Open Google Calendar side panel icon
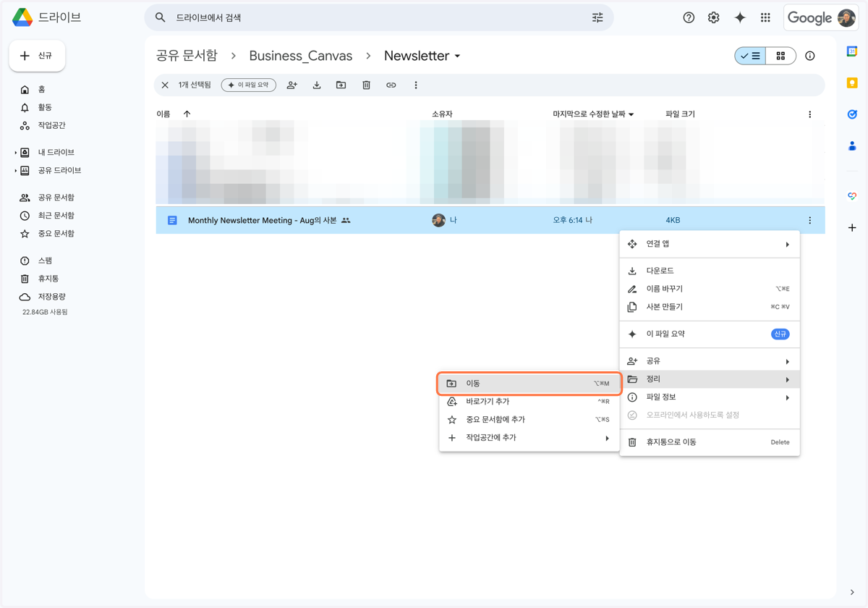 point(852,51)
